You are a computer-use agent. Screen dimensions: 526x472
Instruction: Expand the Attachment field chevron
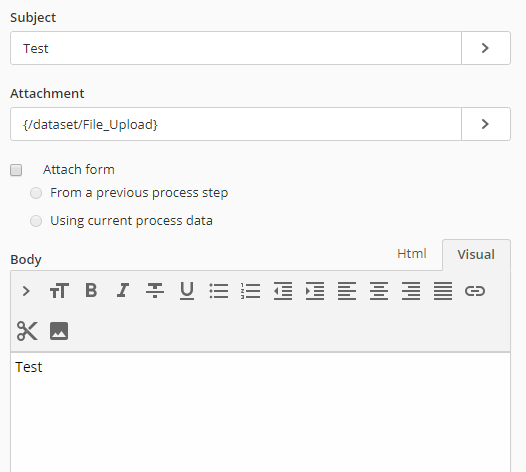point(486,124)
